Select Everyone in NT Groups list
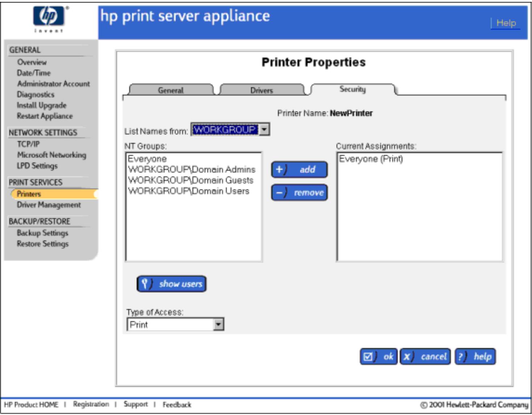 tap(147, 159)
